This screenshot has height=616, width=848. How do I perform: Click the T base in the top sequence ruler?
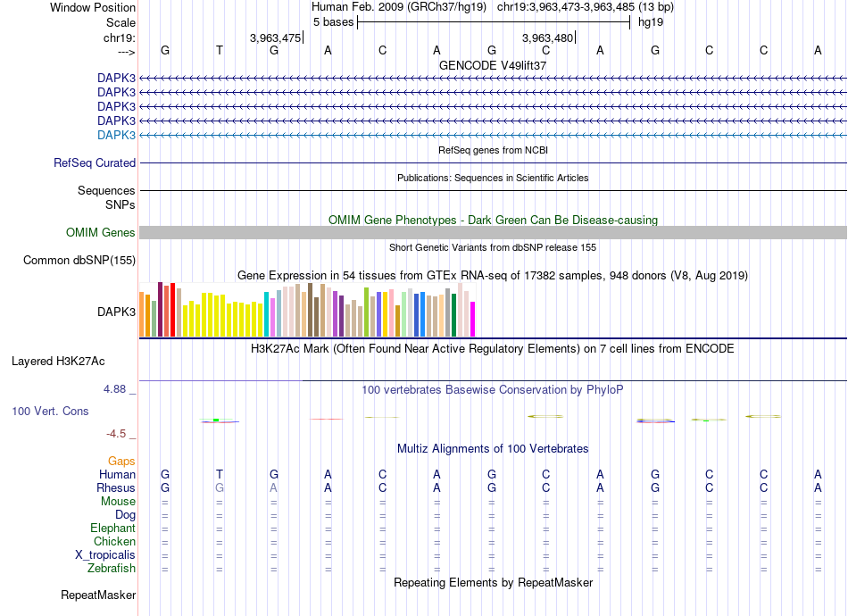[x=219, y=50]
